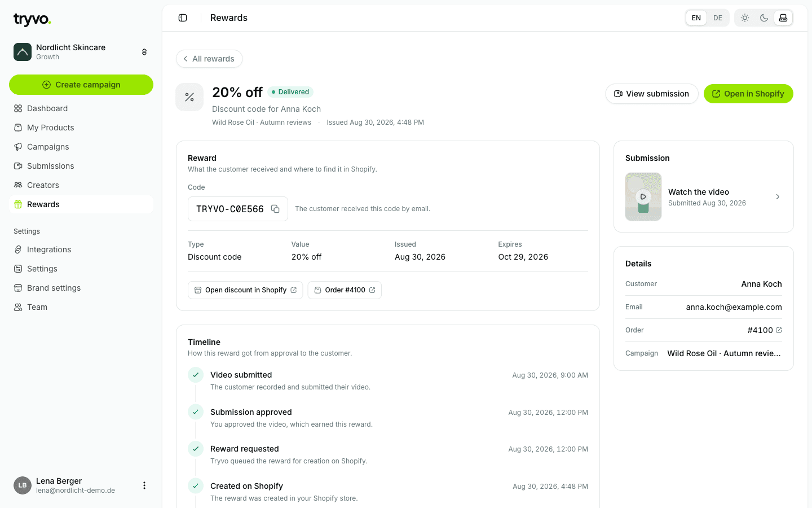
Task: Expand the Watch the video chevron
Action: coord(778,197)
